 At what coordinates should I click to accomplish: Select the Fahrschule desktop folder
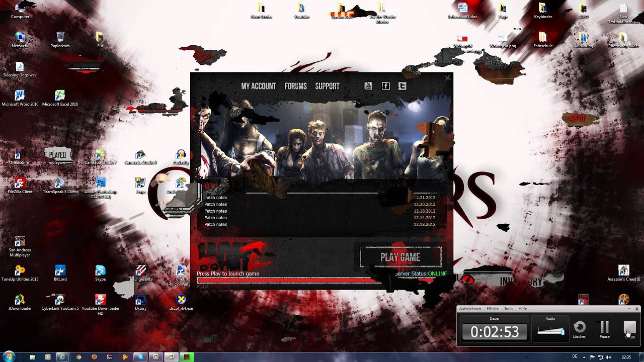[x=543, y=40]
